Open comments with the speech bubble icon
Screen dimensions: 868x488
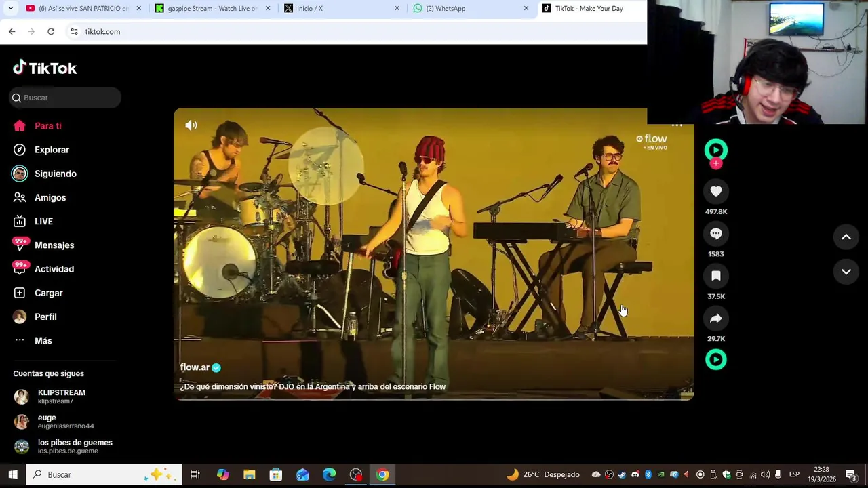(715, 234)
